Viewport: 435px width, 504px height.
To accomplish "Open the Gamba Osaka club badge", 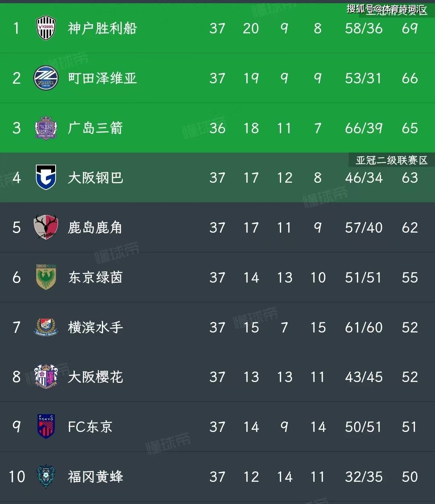I will click(46, 178).
